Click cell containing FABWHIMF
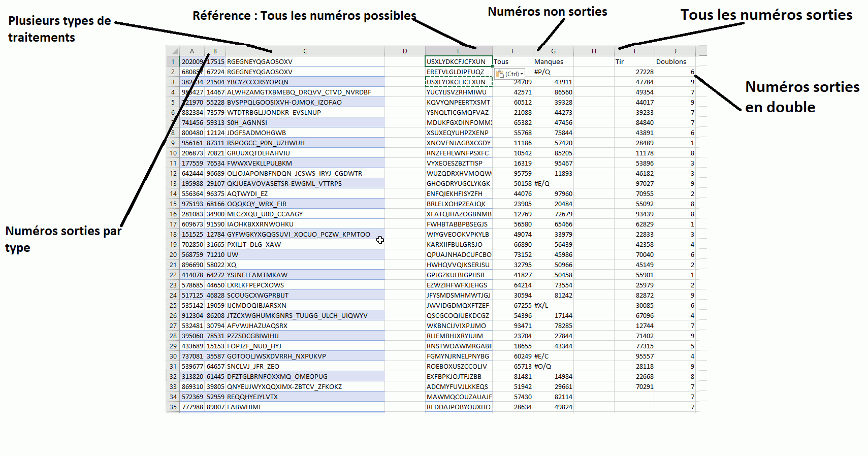 pyautogui.click(x=305, y=407)
